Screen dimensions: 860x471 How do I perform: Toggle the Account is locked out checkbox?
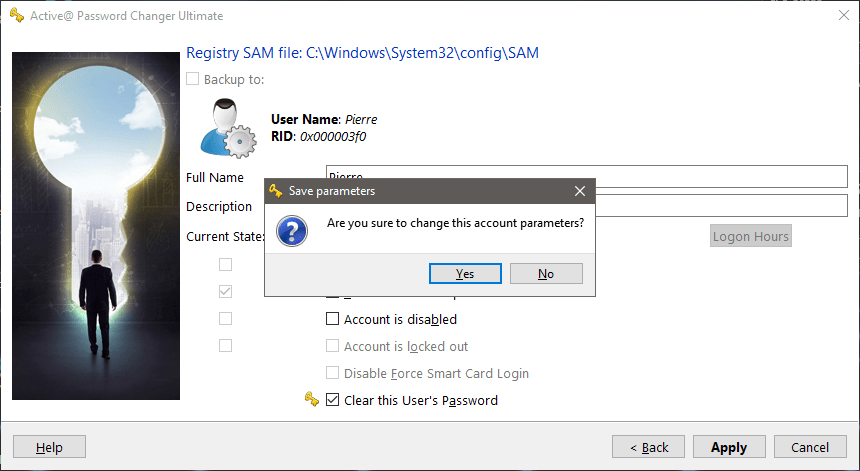pyautogui.click(x=332, y=346)
